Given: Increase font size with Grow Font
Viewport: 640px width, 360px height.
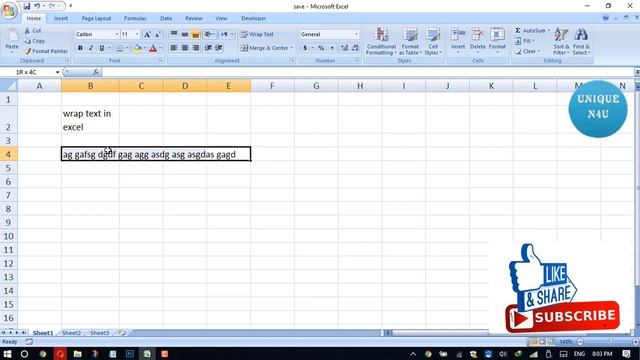Looking at the screenshot, I should pyautogui.click(x=147, y=35).
